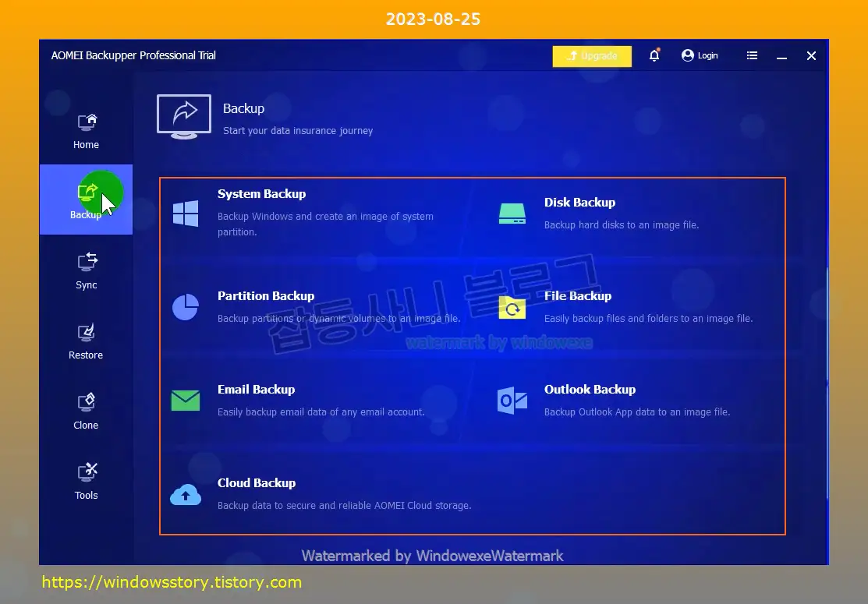Click the Outlook Backup icon

click(x=512, y=401)
